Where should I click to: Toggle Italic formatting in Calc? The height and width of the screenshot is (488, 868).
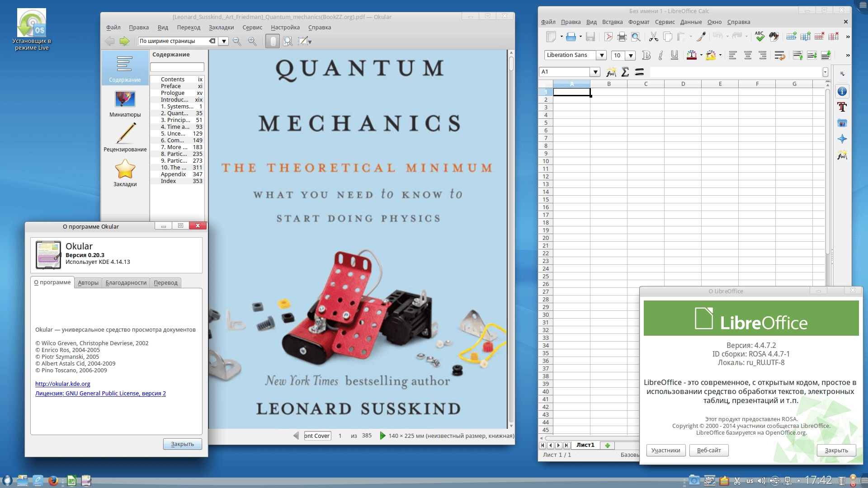(x=660, y=56)
